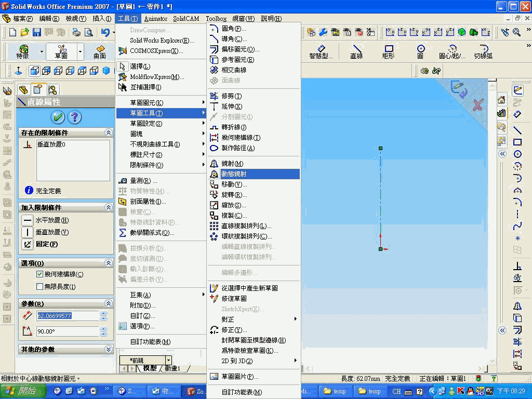Choose 直線複製排列(L)... menu entry
Image resolution: width=532 pixels, height=399 pixels.
254,226
